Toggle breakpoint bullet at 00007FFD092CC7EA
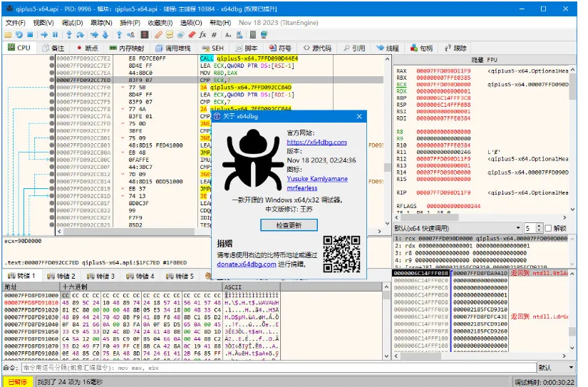 point(52,73)
